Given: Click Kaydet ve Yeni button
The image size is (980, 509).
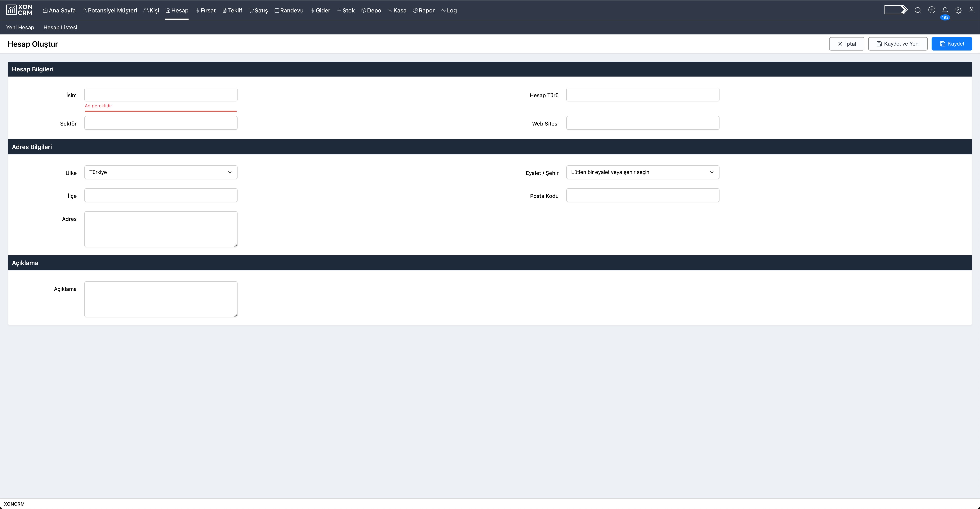Looking at the screenshot, I should [898, 44].
